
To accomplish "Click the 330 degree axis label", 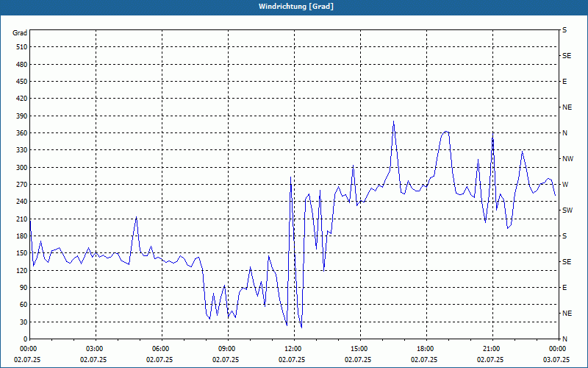I will 22,150.
